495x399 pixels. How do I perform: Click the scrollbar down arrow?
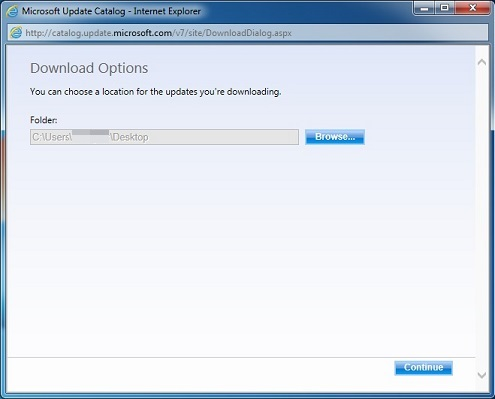[482, 375]
